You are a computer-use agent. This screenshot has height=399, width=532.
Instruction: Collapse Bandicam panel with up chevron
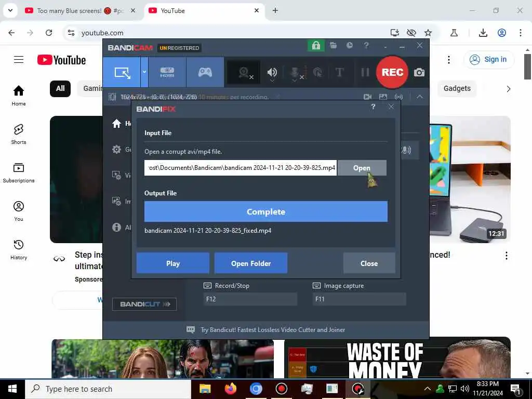(x=420, y=97)
